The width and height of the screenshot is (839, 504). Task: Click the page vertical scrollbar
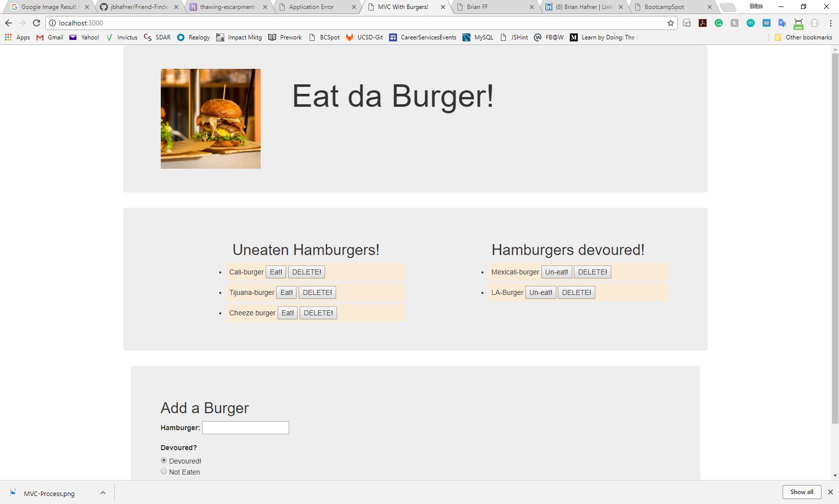click(x=835, y=239)
